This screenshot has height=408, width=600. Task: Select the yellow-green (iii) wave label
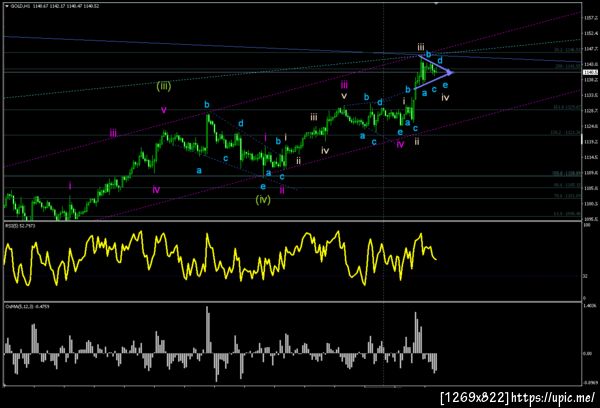(x=164, y=86)
